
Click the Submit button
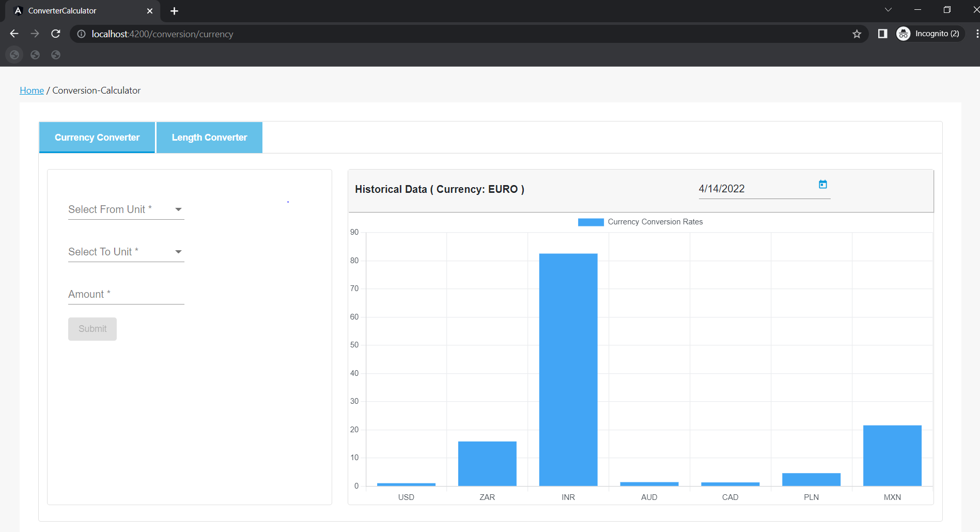tap(92, 329)
